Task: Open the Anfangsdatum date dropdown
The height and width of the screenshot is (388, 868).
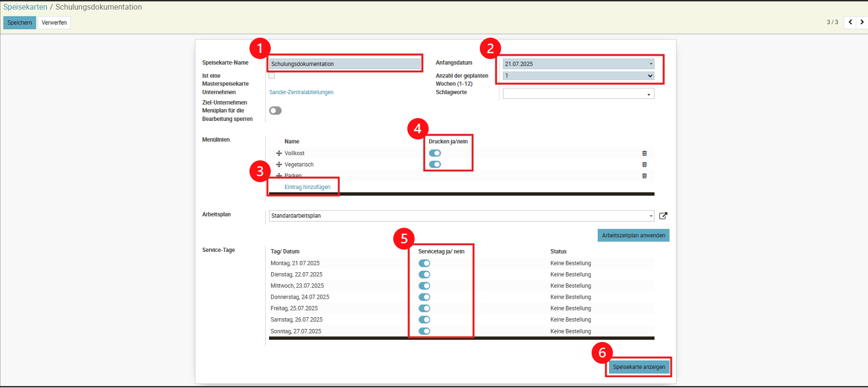Action: tap(578, 64)
